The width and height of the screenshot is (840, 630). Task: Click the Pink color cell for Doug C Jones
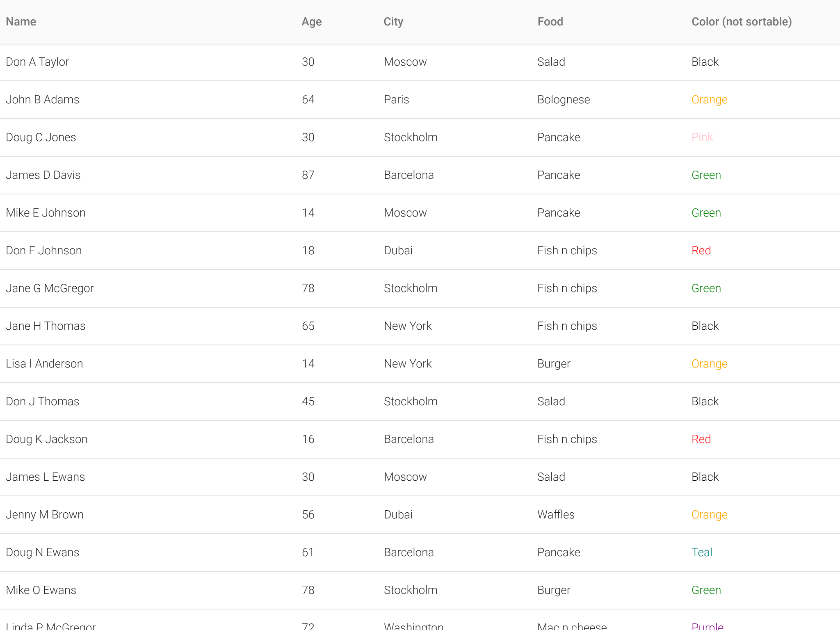click(x=702, y=137)
